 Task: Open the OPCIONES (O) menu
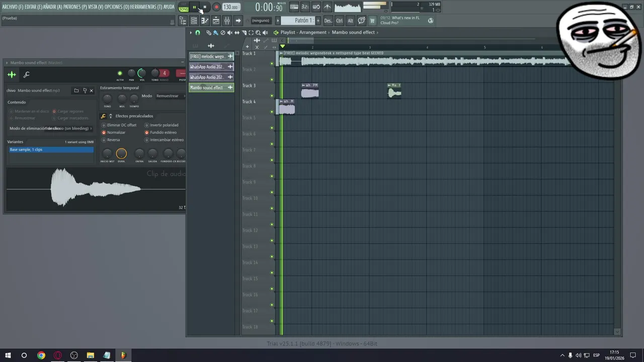(117, 7)
